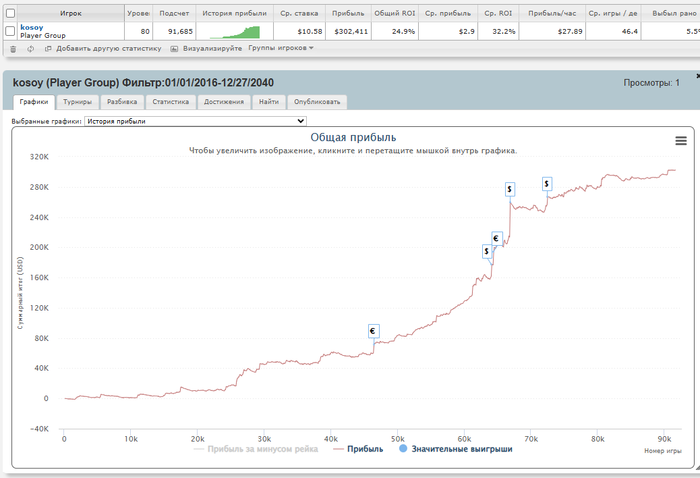Switch to the 'Турниры' tab
Viewport: 700px width, 478px height.
[x=77, y=102]
